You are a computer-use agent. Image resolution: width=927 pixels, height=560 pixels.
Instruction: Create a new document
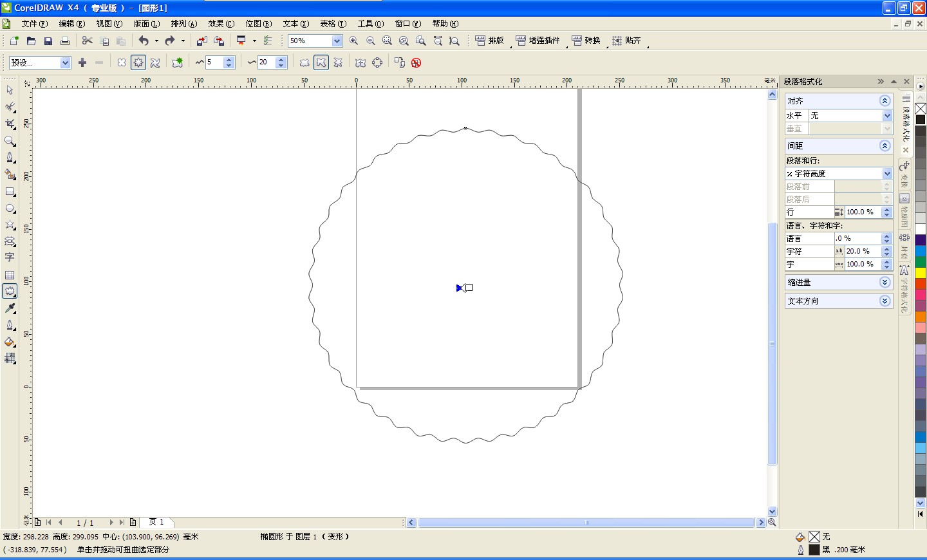coord(14,41)
